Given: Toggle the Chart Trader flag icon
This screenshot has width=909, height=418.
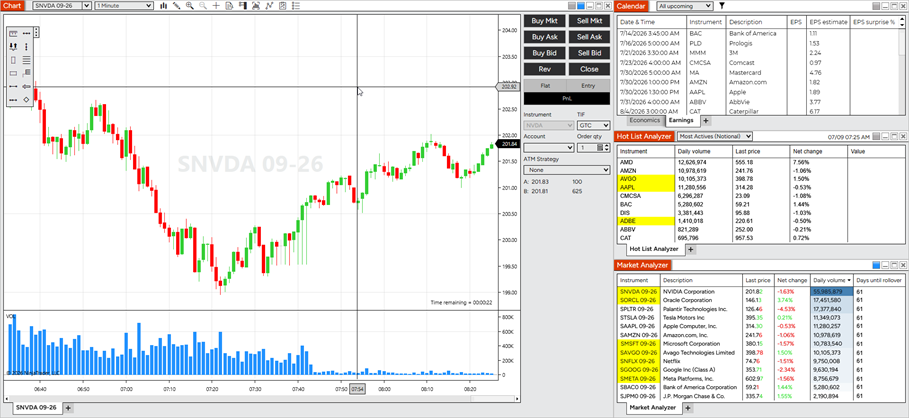Looking at the screenshot, I should [242, 6].
